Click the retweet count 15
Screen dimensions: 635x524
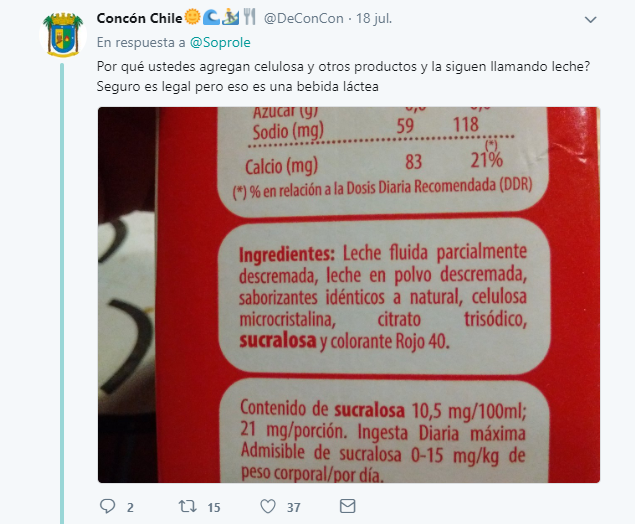[214, 507]
